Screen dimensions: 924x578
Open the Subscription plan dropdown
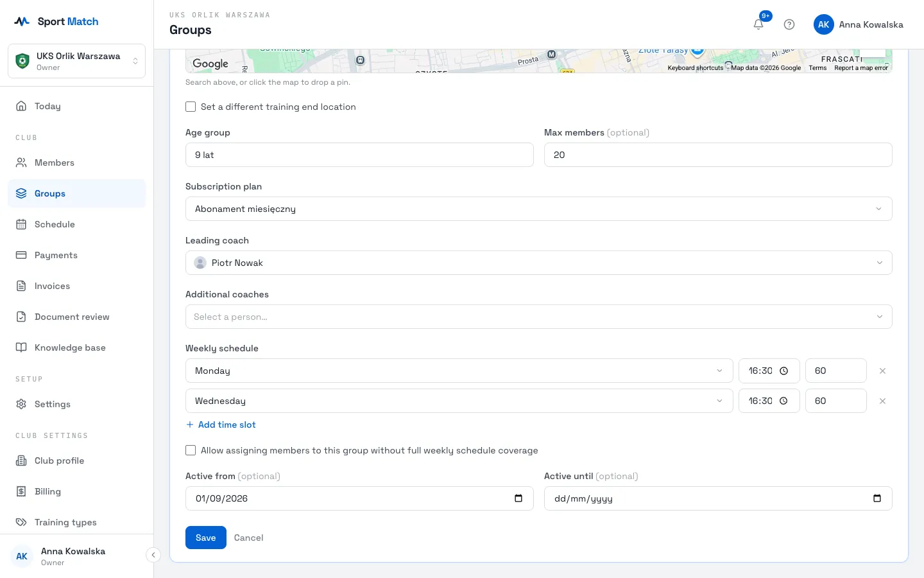pyautogui.click(x=539, y=209)
